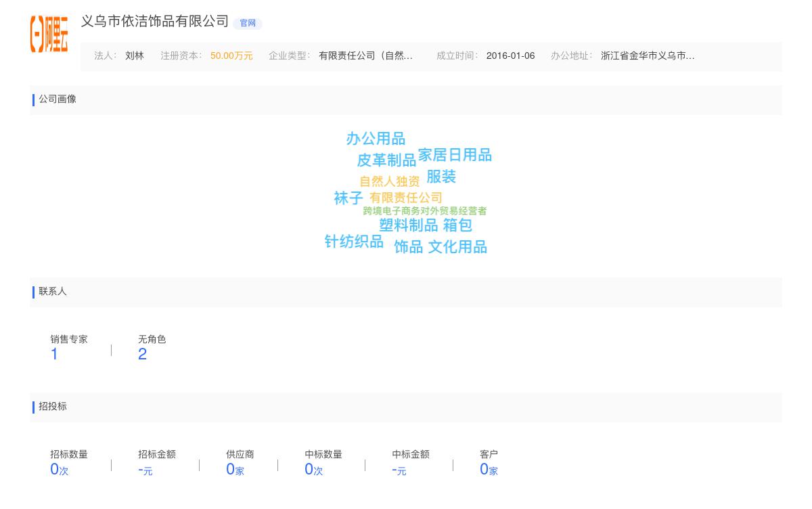Click the 跨境电子商务对外贸易经营者 tag
This screenshot has height=509, width=812.
tap(424, 211)
